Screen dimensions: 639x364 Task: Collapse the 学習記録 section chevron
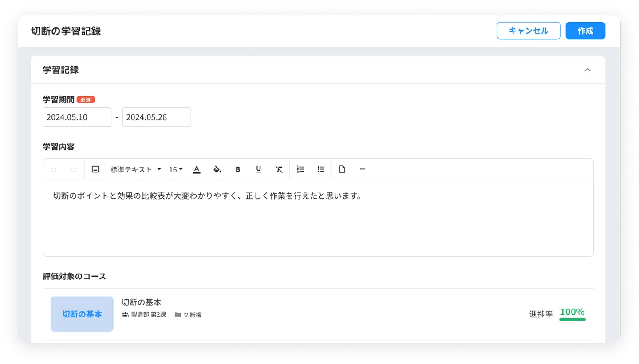(x=588, y=70)
